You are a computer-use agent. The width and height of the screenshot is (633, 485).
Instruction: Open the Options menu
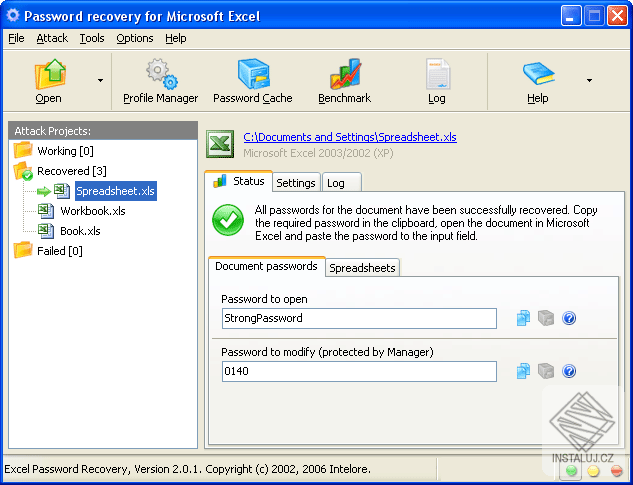click(x=135, y=38)
